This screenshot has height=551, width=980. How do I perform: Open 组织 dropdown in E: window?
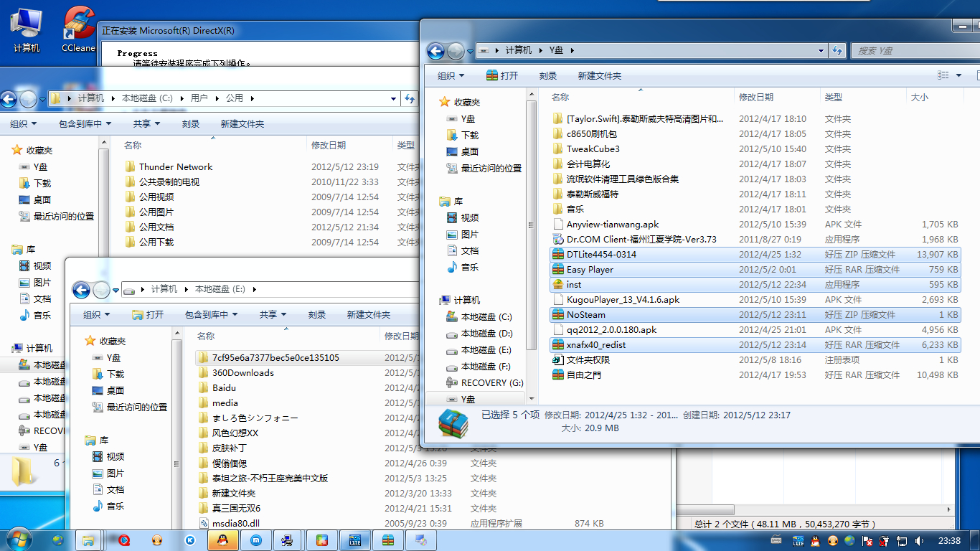click(x=97, y=315)
